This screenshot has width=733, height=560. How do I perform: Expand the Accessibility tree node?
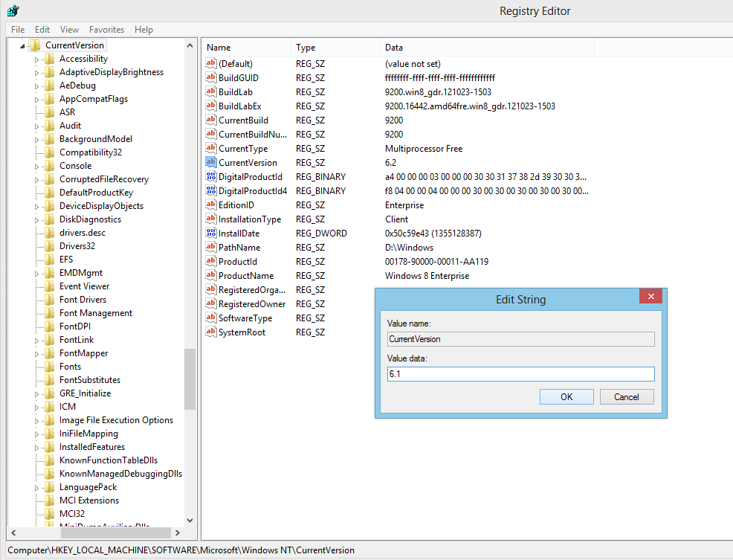(36, 59)
